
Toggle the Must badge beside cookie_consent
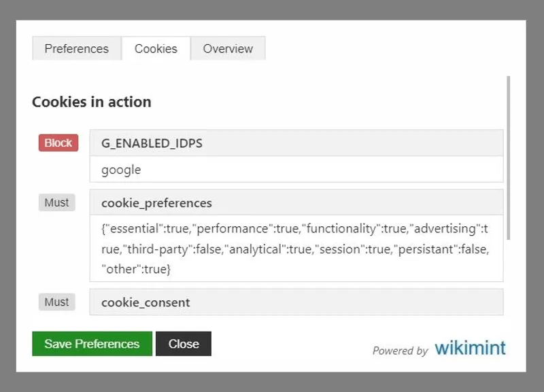point(56,302)
